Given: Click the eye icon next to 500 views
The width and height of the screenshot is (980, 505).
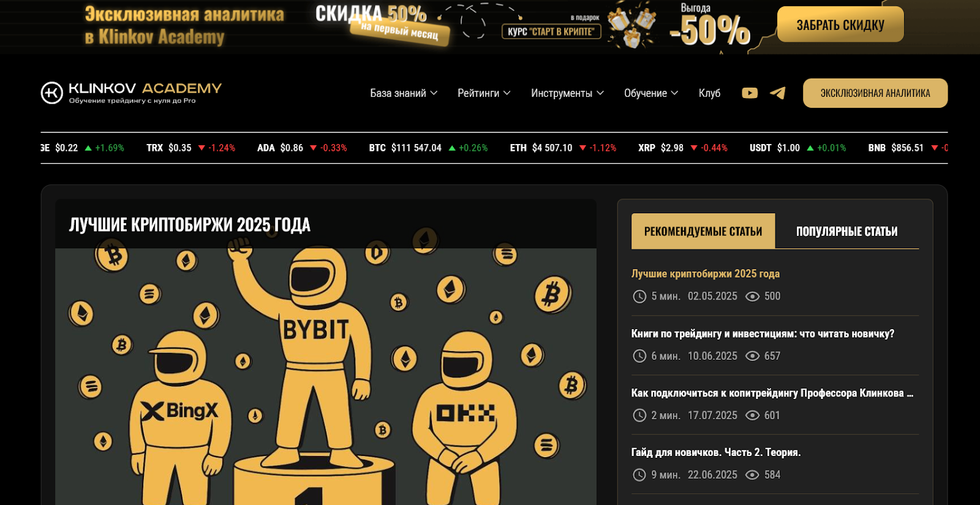Looking at the screenshot, I should tap(752, 297).
